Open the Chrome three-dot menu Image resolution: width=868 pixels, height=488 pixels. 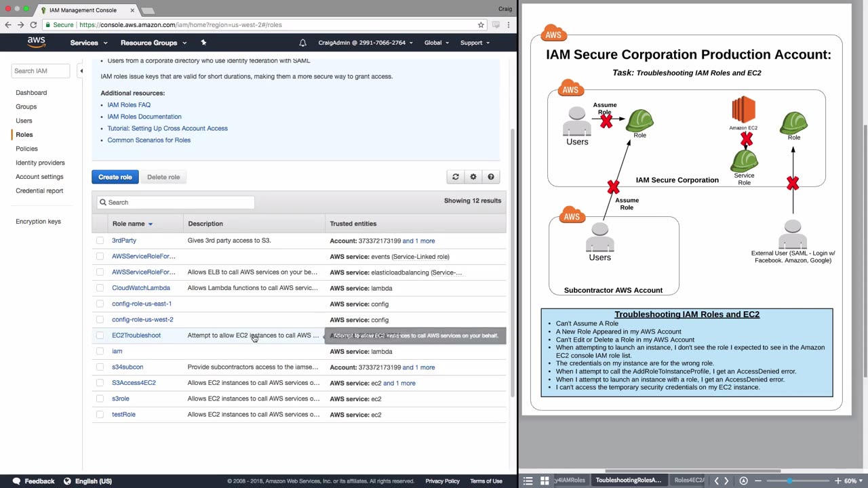point(509,24)
